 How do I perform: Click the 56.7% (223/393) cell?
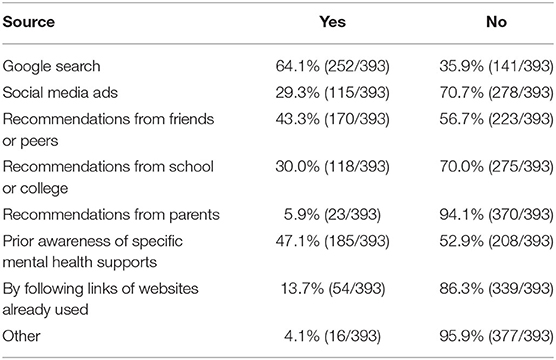[x=496, y=120]
